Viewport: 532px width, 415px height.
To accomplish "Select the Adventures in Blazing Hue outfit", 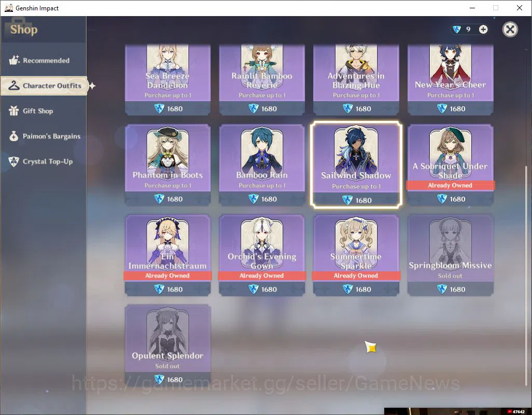I will pyautogui.click(x=356, y=80).
